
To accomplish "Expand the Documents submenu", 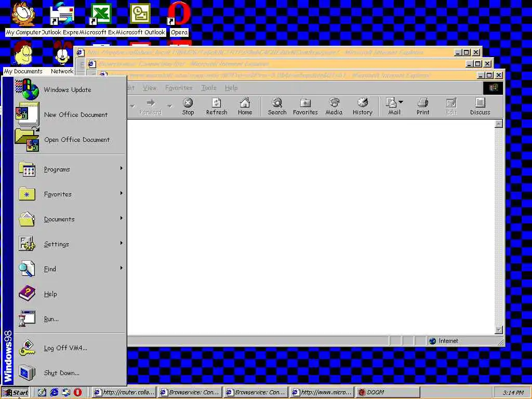I will pos(70,219).
